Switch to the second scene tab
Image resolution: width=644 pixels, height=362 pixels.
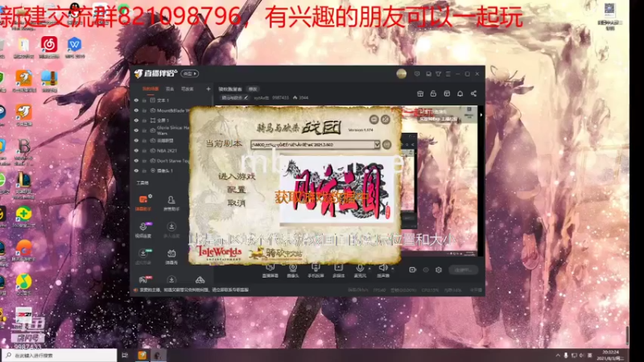click(x=170, y=89)
